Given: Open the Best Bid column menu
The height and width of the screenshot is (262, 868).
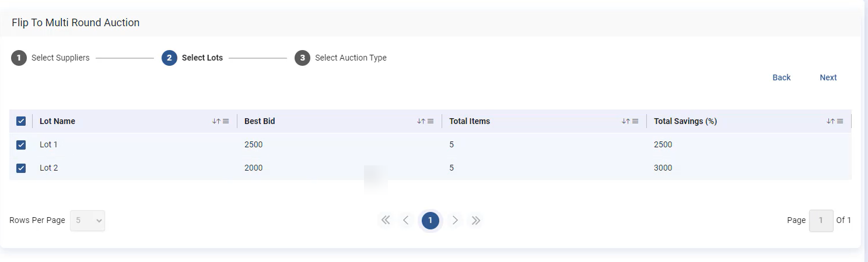Looking at the screenshot, I should pyautogui.click(x=430, y=121).
